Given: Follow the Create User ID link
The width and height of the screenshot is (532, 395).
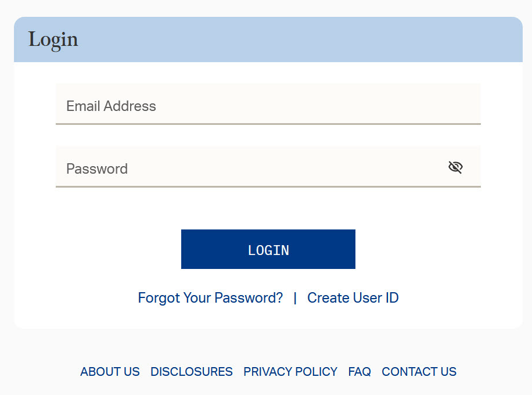Looking at the screenshot, I should pos(353,298).
